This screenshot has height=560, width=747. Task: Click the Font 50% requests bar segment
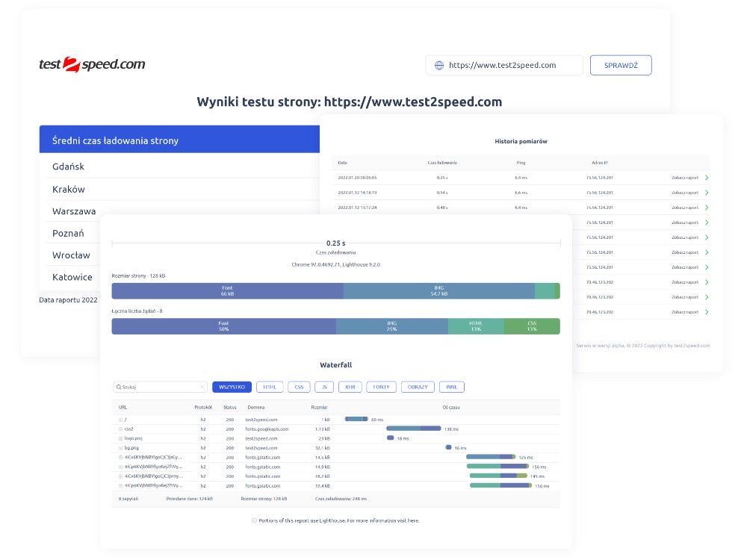click(x=224, y=326)
